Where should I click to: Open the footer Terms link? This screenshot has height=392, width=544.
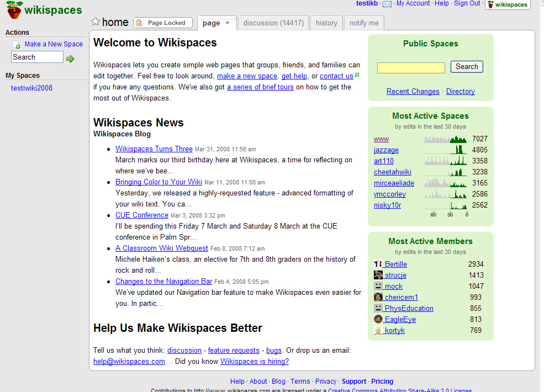(300, 382)
